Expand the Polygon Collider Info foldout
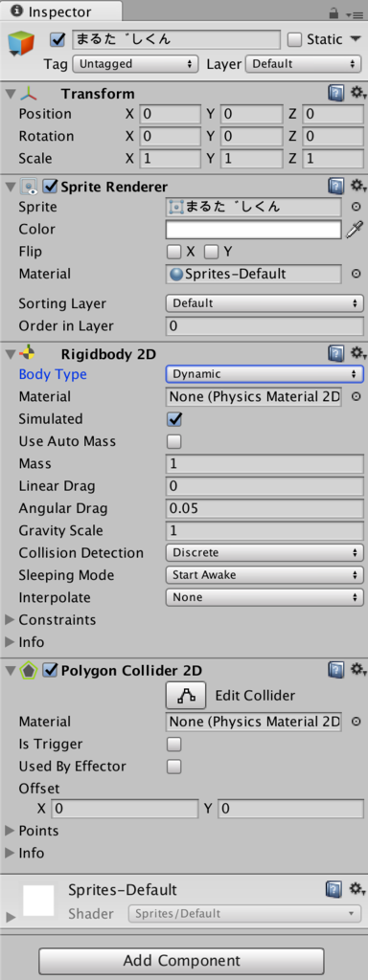Screen dimensions: 368x980 [10, 853]
